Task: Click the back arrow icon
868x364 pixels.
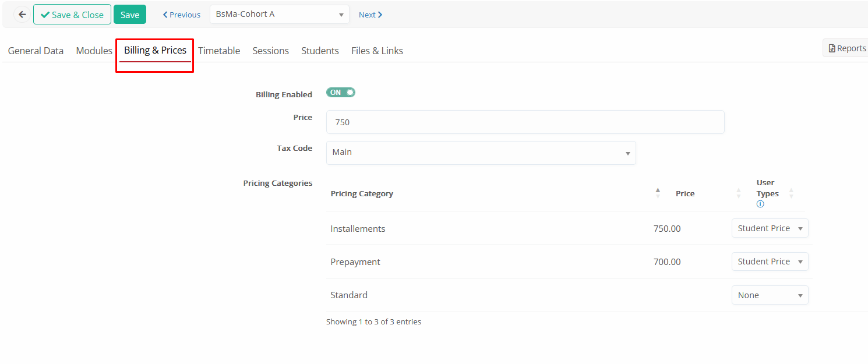Action: (x=22, y=15)
